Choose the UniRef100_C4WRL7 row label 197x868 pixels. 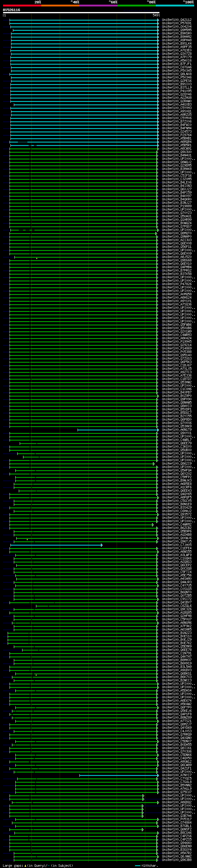[176, 440]
